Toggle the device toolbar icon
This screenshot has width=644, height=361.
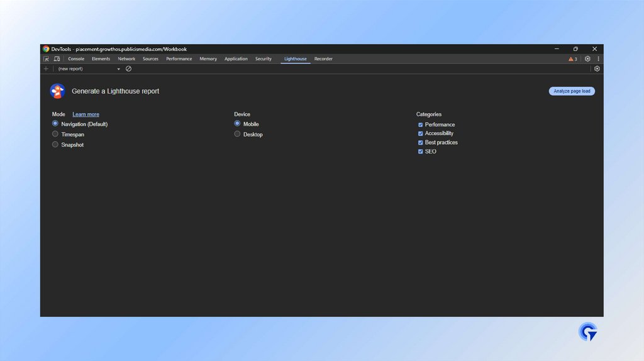57,58
